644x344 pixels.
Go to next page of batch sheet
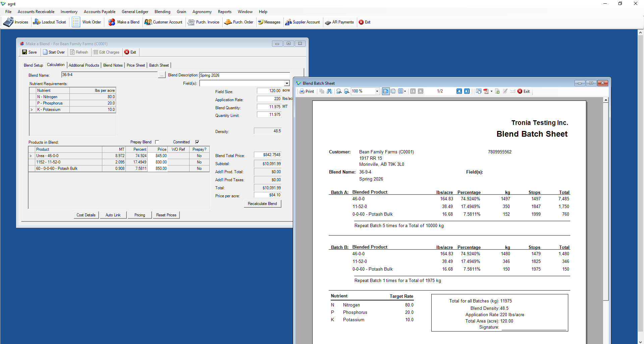click(x=459, y=91)
